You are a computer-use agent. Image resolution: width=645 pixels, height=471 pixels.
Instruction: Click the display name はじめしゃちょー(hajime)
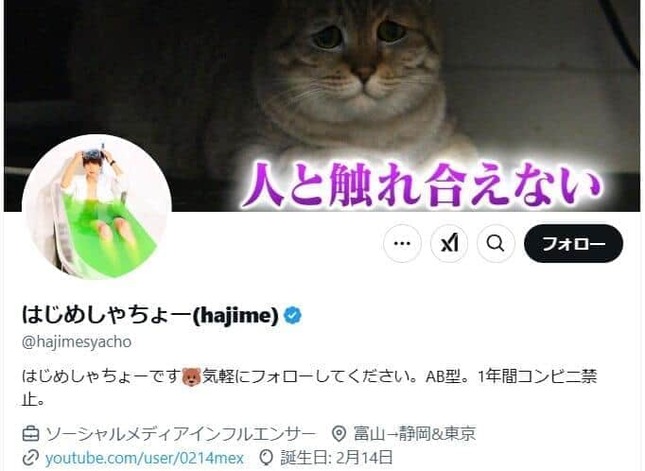click(150, 316)
